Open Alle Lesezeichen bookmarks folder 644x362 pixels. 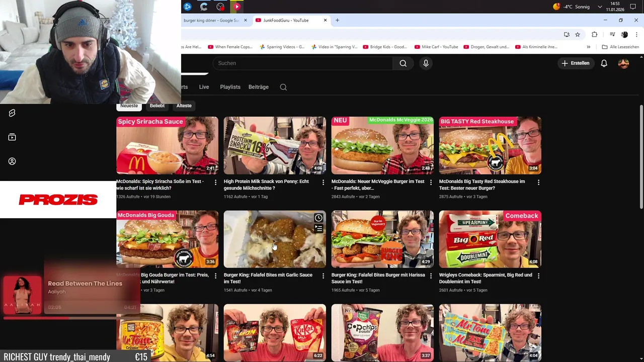point(620,47)
